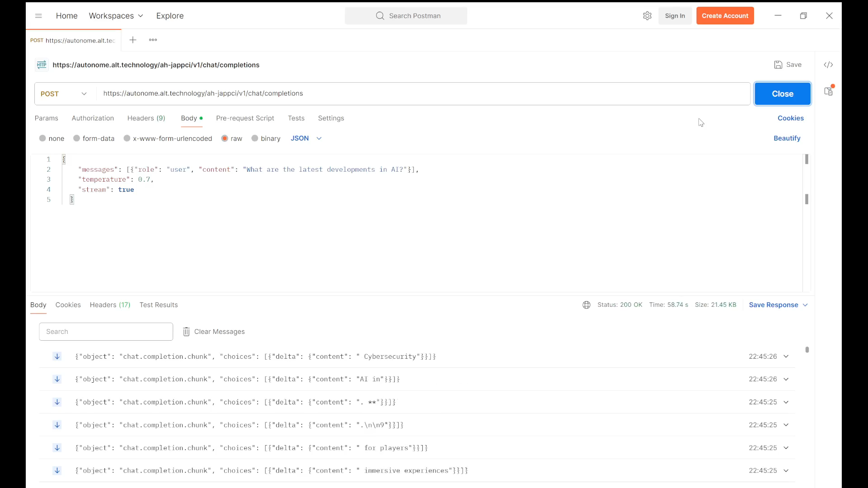
Task: Click arrow icon of Cybersecurity message
Action: click(x=57, y=357)
